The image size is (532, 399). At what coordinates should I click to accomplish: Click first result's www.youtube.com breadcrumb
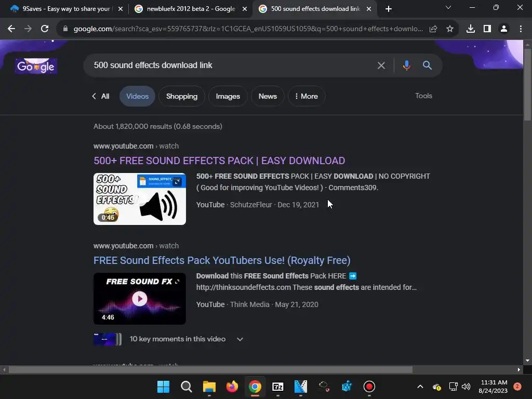(x=123, y=146)
